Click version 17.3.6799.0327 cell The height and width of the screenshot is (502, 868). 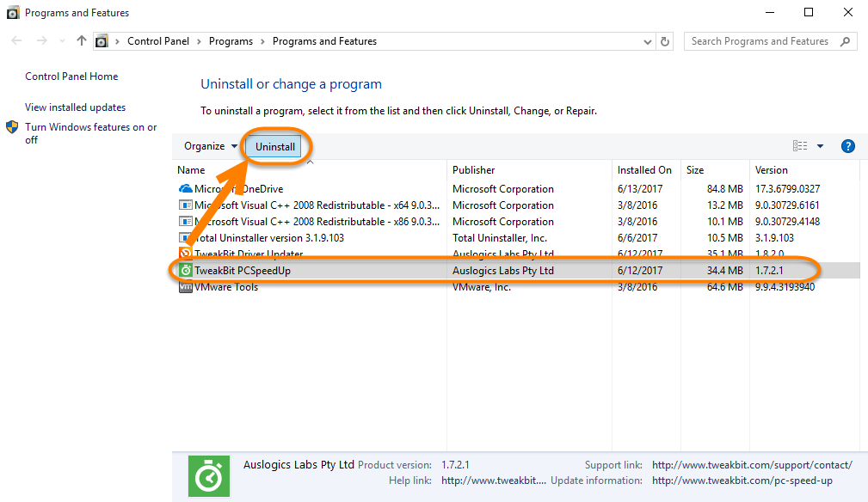click(x=787, y=189)
